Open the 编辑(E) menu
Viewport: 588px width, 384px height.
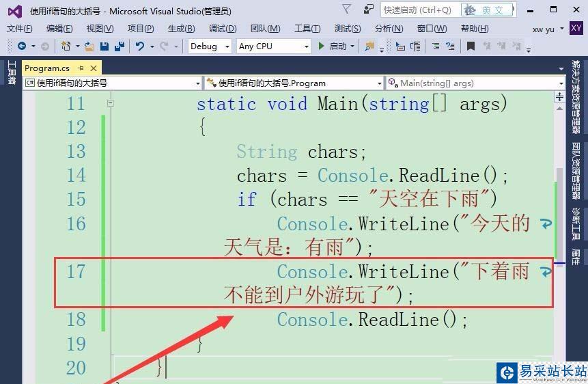point(59,29)
